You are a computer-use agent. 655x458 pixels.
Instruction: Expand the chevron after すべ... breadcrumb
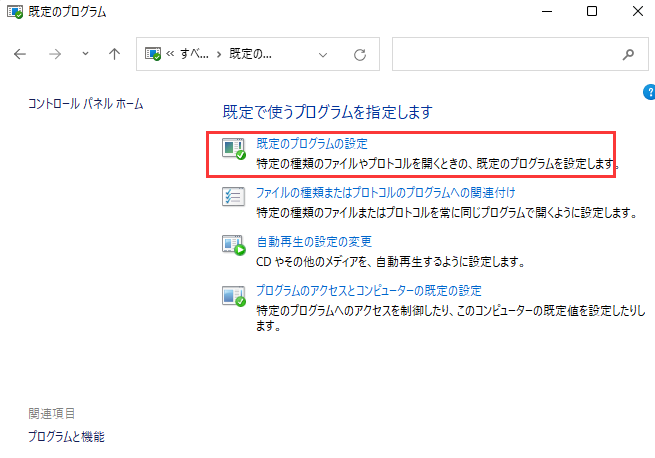point(218,54)
